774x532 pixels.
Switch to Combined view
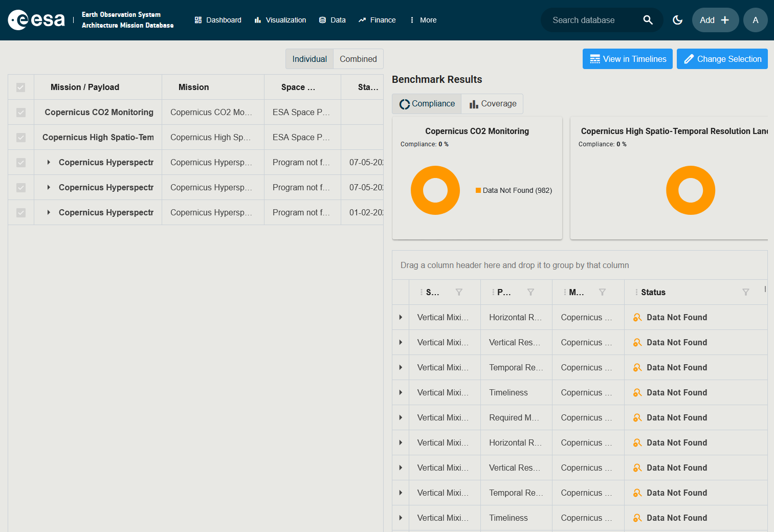click(358, 59)
